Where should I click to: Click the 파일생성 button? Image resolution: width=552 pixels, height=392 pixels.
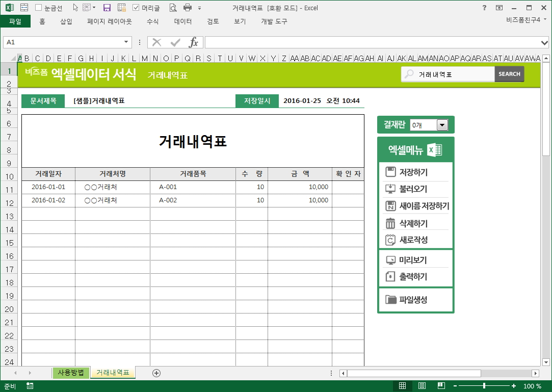click(413, 300)
